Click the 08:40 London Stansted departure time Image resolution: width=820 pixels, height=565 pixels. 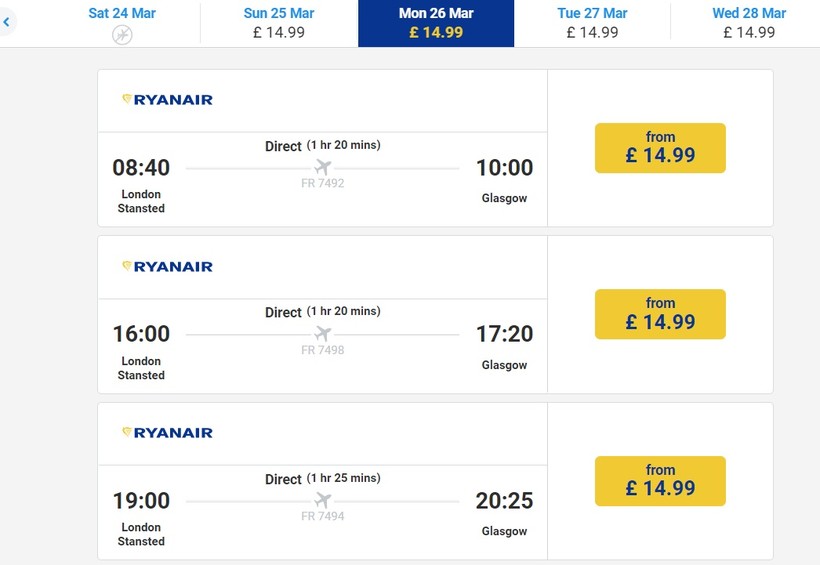tap(141, 168)
